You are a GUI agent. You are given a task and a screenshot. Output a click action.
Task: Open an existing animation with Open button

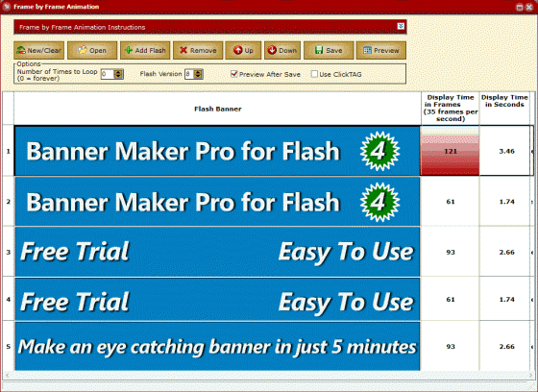[x=92, y=51]
